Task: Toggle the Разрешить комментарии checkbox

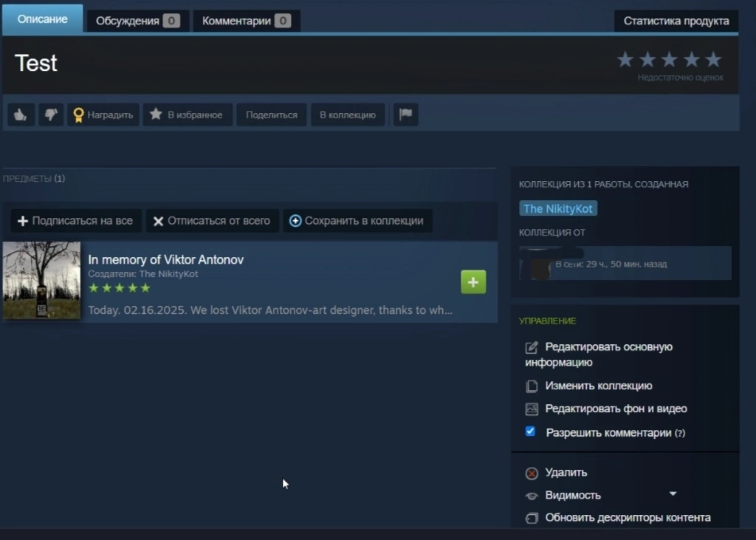Action: click(x=530, y=431)
